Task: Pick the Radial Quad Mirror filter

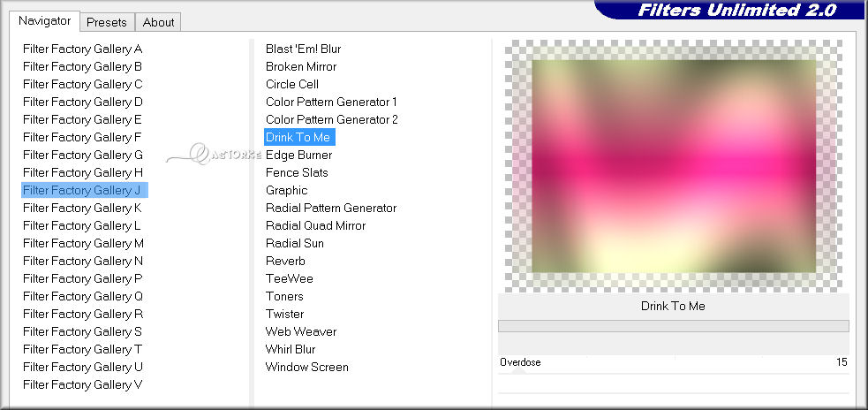Action: point(315,226)
